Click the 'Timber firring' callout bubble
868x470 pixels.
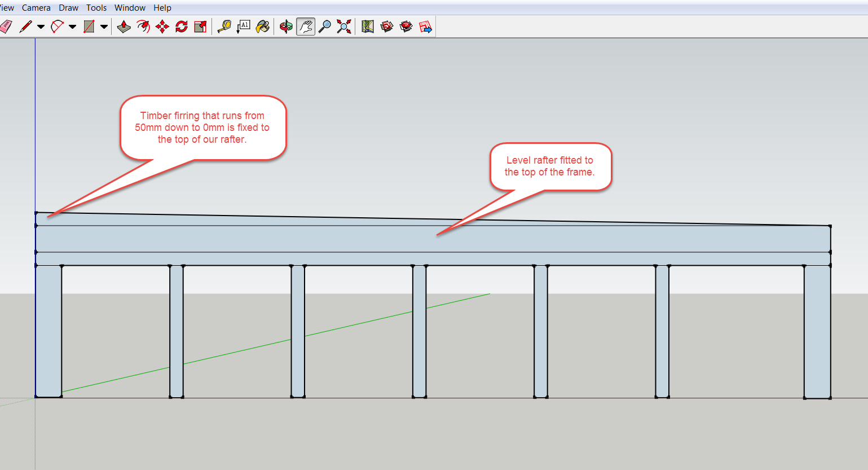pyautogui.click(x=202, y=128)
